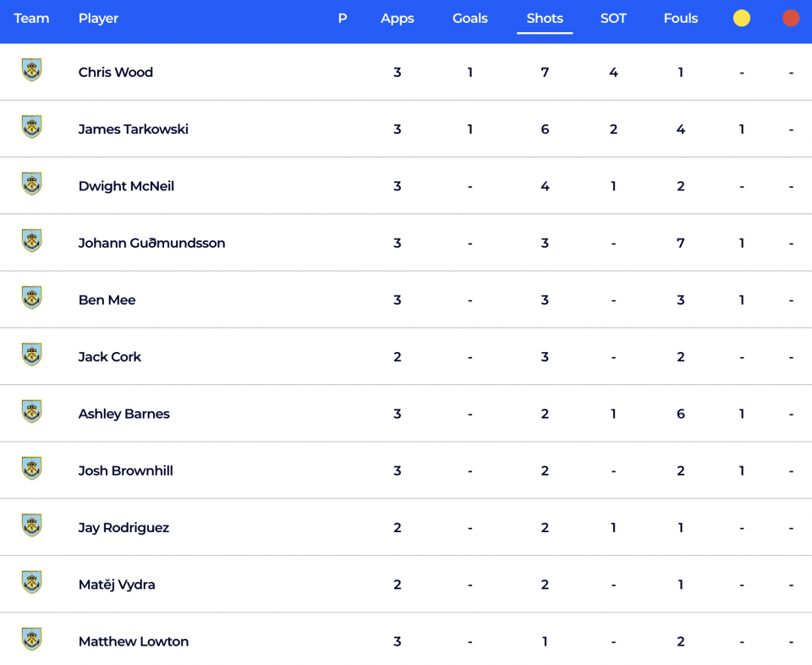Click Burnley crest beside Matěj Vydra

coord(31,582)
